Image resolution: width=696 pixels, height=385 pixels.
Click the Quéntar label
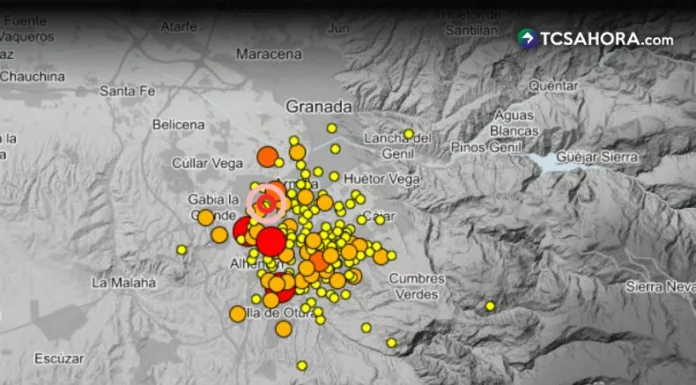[554, 86]
